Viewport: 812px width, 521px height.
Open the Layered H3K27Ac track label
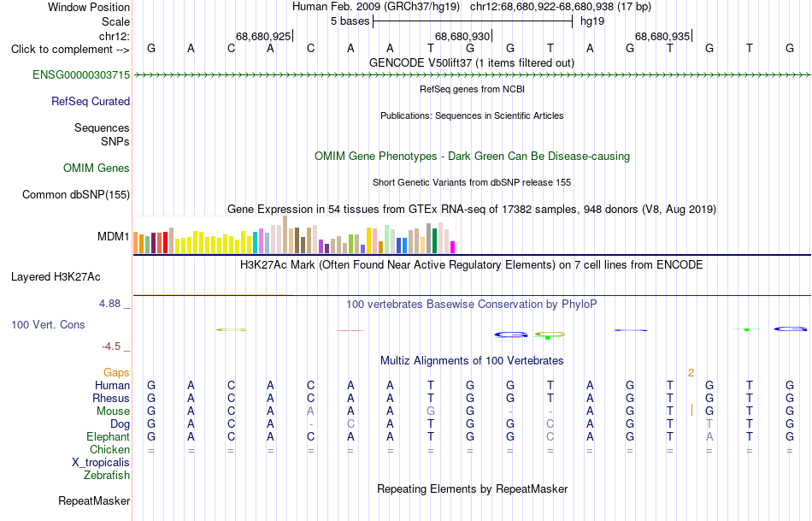click(56, 277)
